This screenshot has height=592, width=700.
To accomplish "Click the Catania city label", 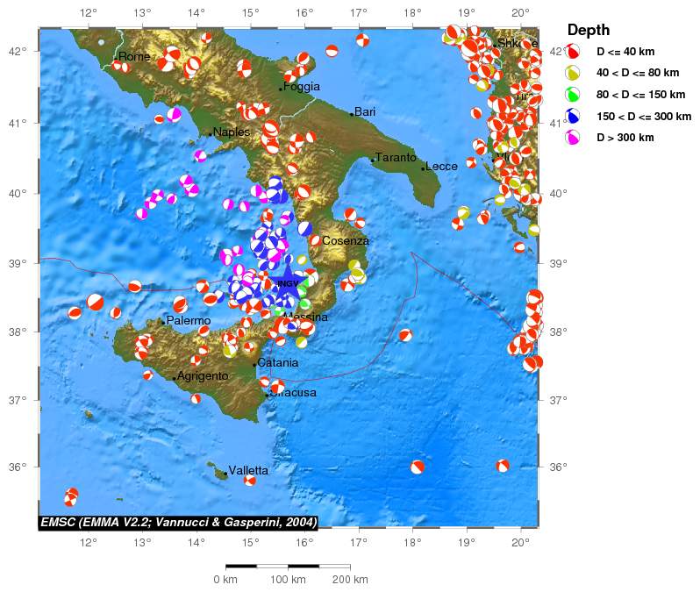I will 278,363.
